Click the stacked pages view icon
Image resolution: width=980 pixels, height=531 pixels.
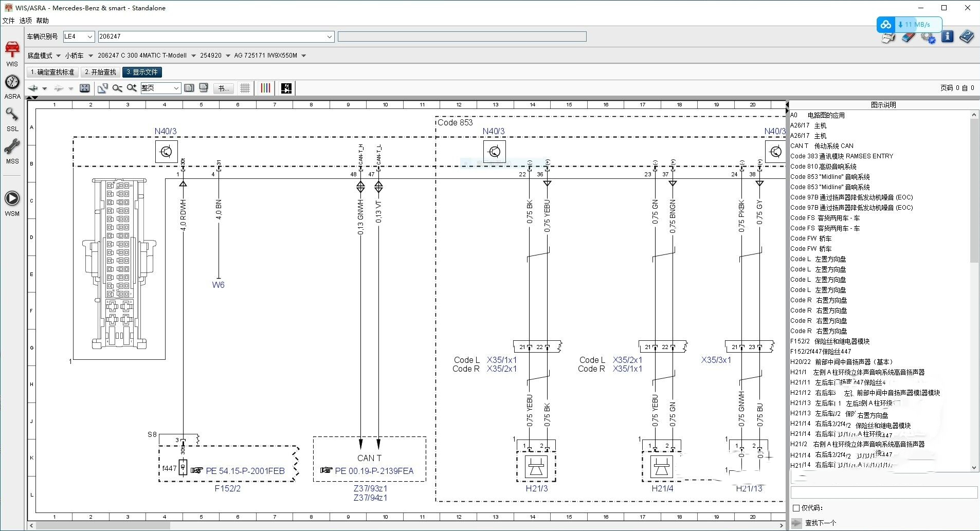(204, 88)
